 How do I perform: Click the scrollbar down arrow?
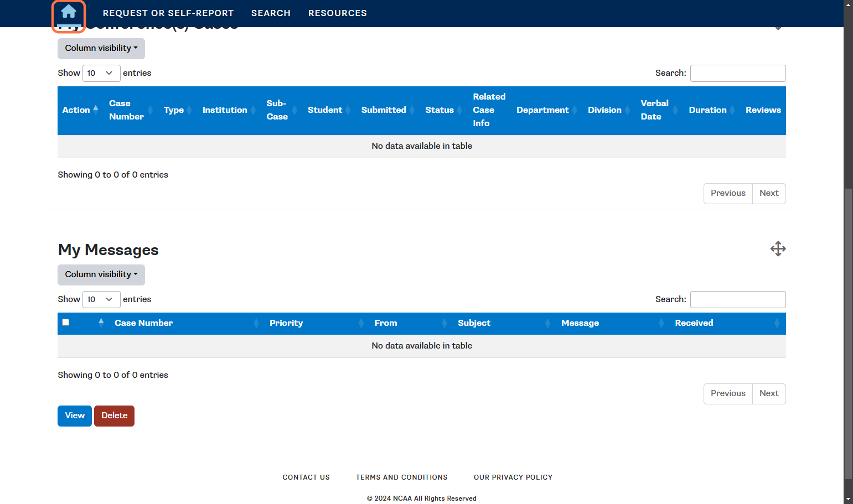tap(848, 500)
